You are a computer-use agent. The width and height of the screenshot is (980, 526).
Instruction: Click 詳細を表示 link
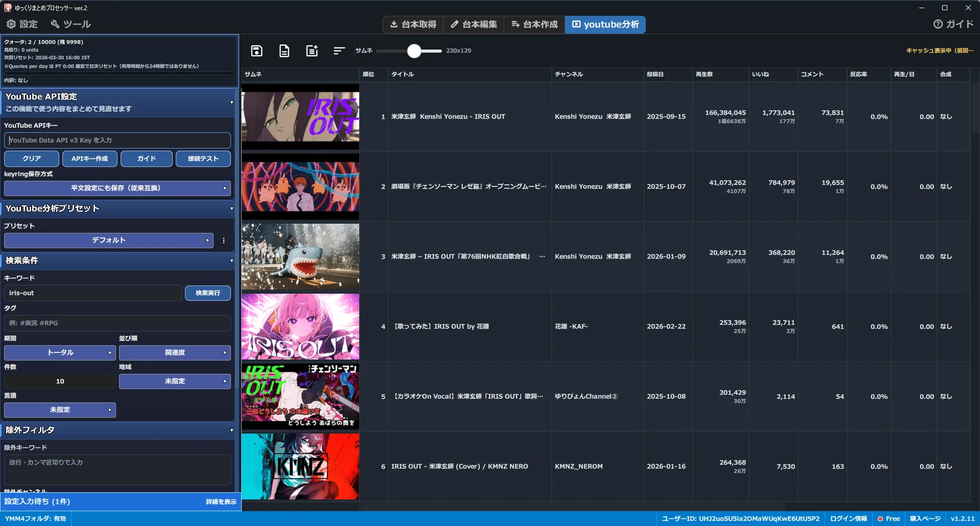[x=221, y=502]
